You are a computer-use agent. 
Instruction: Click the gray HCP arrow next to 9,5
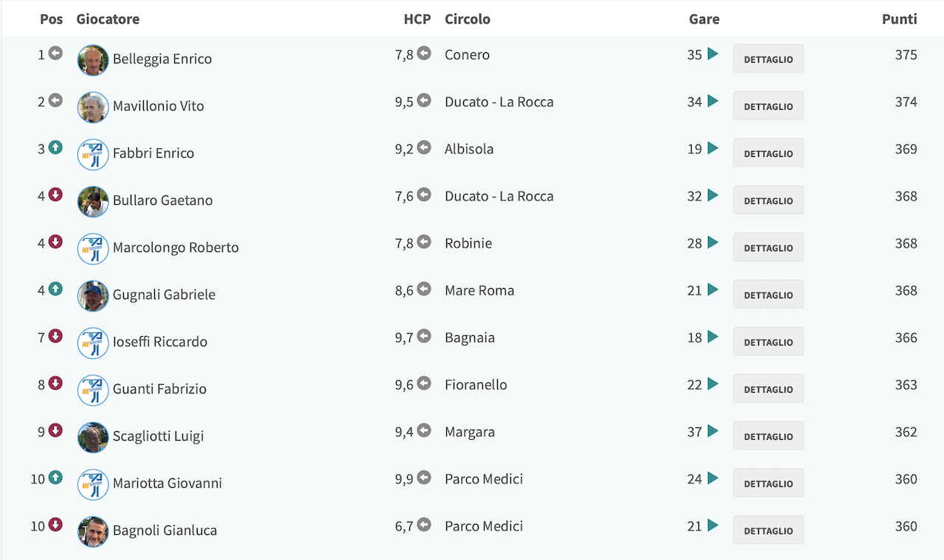[424, 101]
